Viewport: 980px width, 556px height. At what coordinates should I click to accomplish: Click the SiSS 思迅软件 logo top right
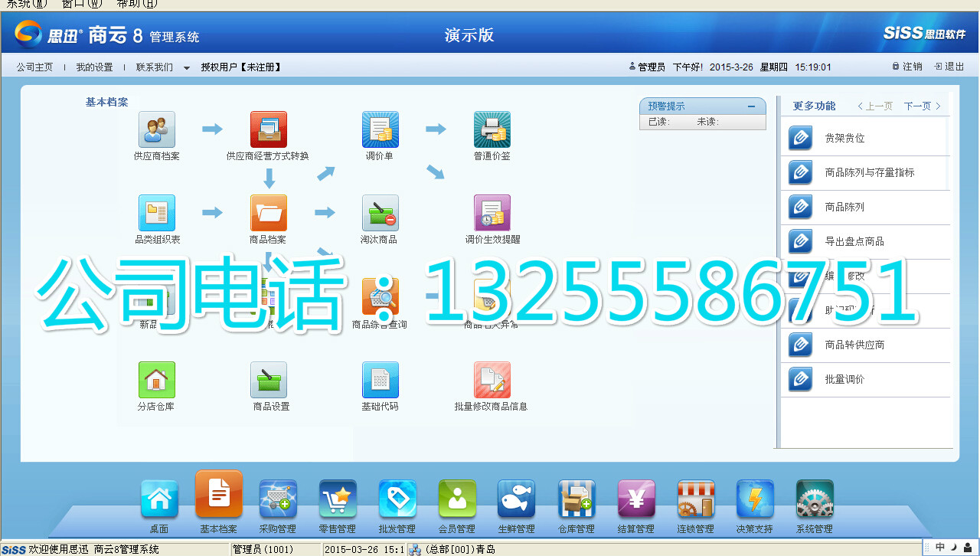[x=924, y=34]
